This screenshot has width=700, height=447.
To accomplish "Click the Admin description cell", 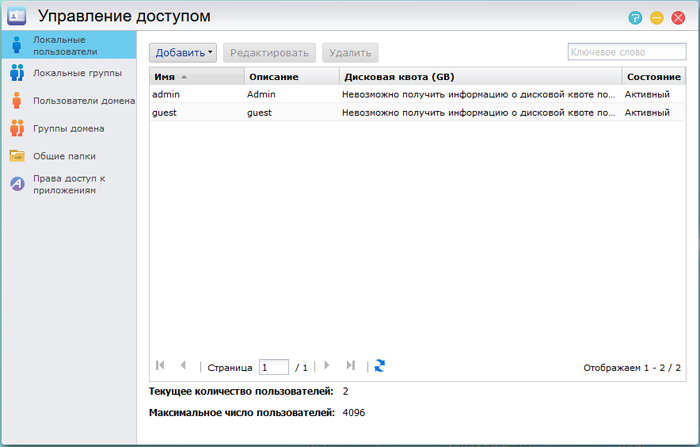I will point(261,94).
